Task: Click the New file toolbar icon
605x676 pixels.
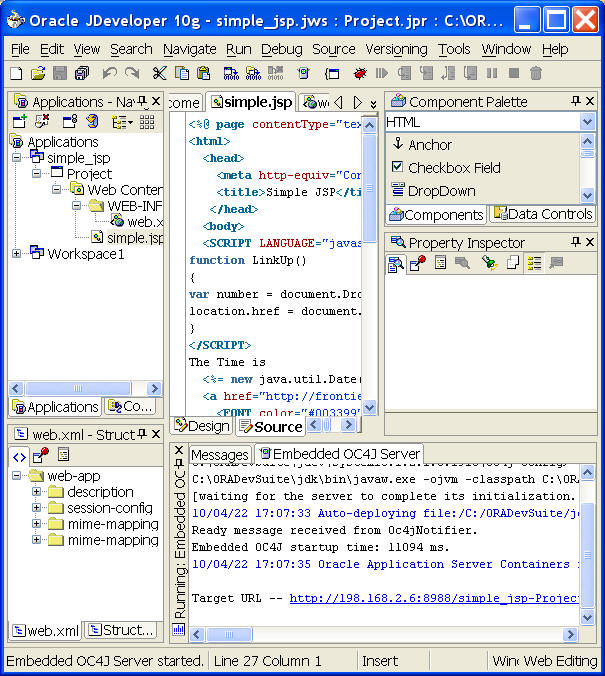Action: pyautogui.click(x=16, y=73)
